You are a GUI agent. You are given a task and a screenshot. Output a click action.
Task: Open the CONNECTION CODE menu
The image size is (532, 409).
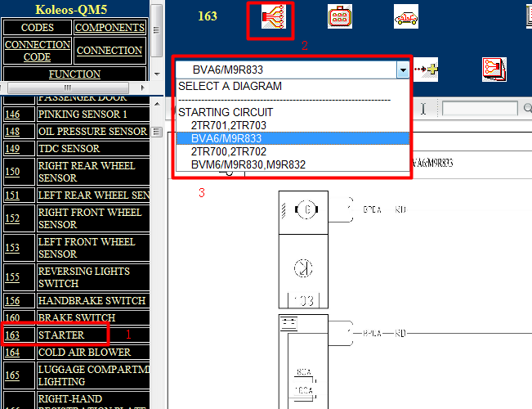tap(38, 51)
